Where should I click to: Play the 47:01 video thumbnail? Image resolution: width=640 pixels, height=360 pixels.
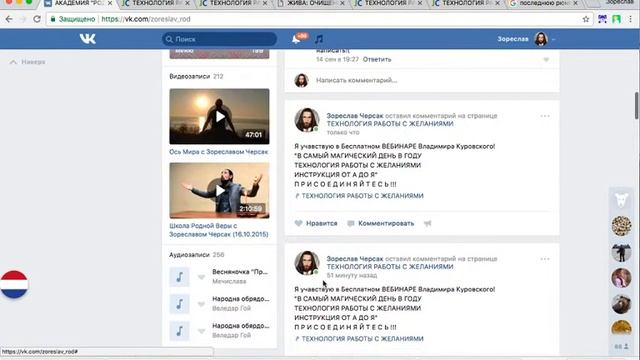click(219, 116)
